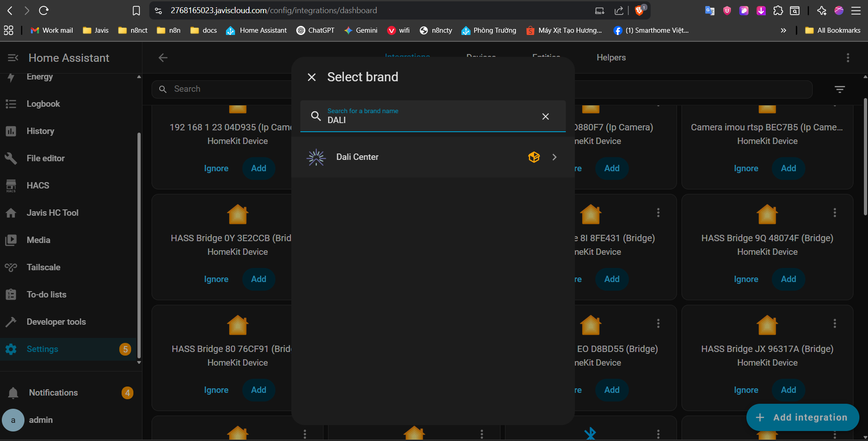The height and width of the screenshot is (441, 868).
Task: Ignore the HASS Bridge JX 96317A device
Action: (x=745, y=390)
